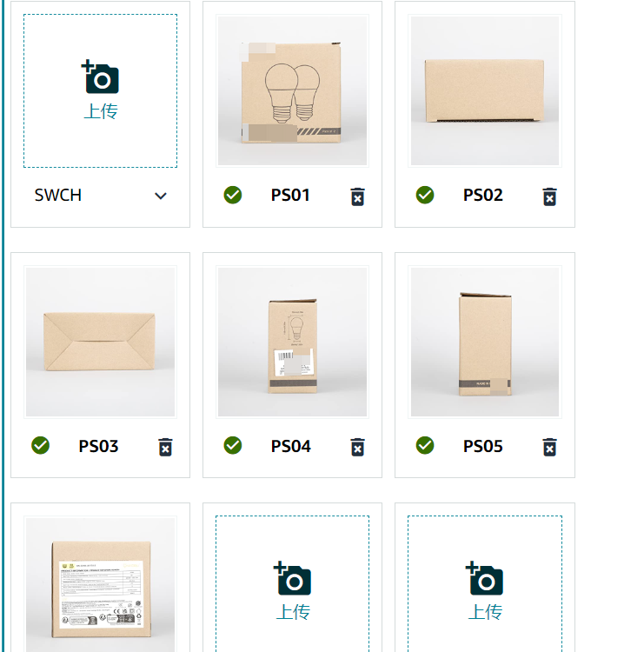Viewport: 644px width, 652px height.
Task: Click the camera upload icon in SWCH slot
Action: [x=100, y=77]
